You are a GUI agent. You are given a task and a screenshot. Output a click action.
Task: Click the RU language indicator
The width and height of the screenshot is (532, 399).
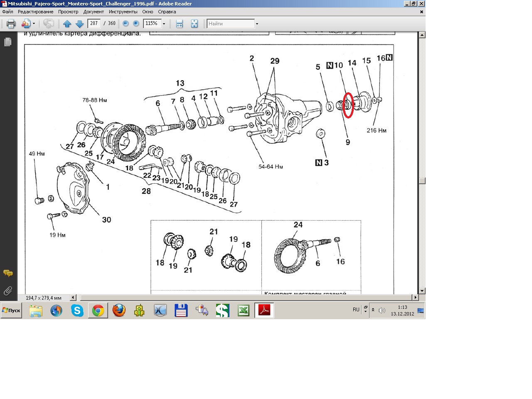click(x=356, y=310)
